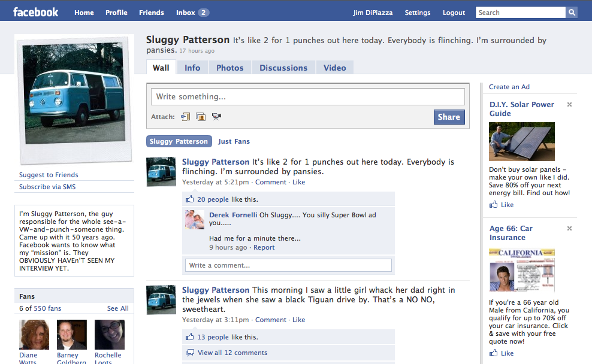Open Rochelle Loots fan photo

110,335
